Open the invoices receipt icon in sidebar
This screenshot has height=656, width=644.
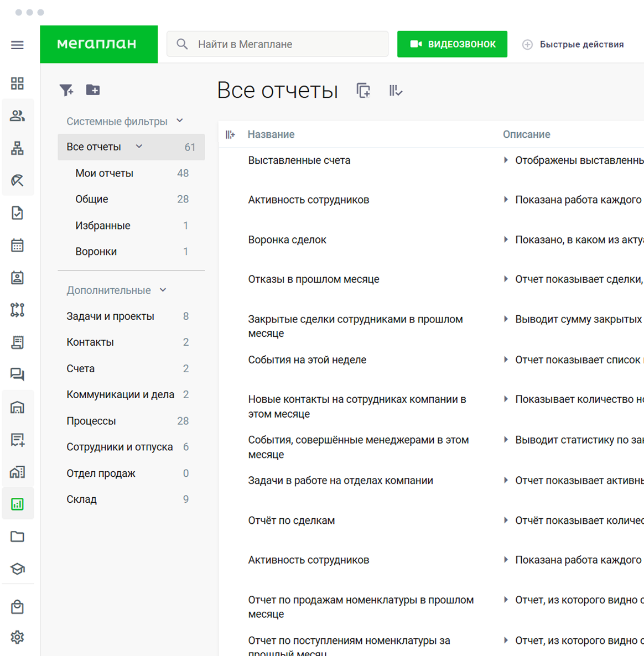pyautogui.click(x=17, y=342)
